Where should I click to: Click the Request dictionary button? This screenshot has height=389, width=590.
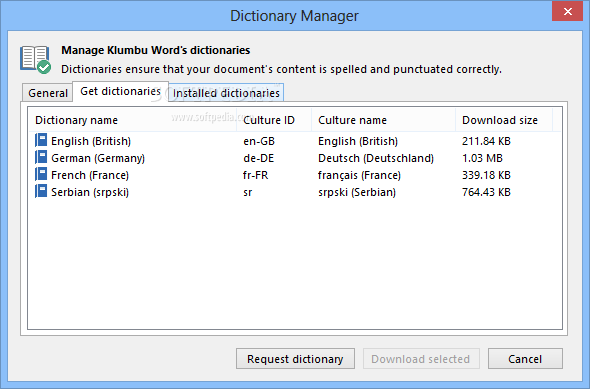coord(295,359)
